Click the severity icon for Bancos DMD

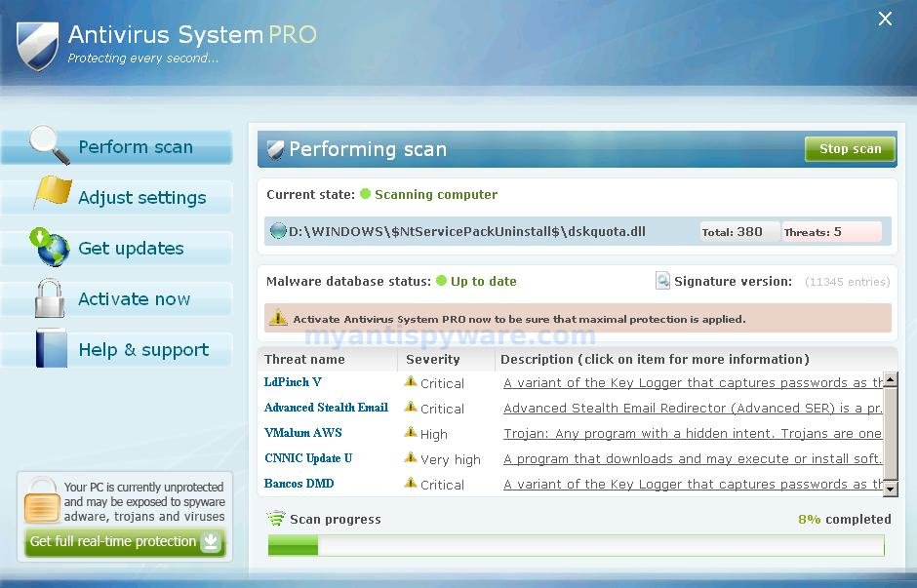pyautogui.click(x=411, y=483)
